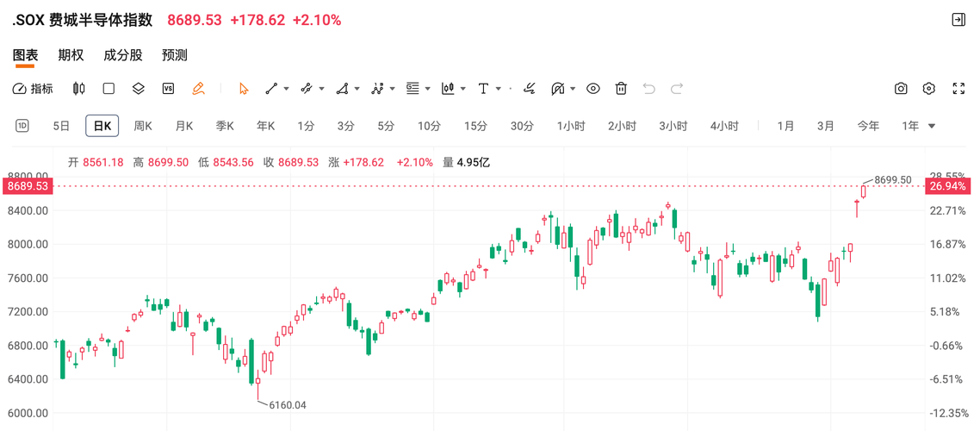Collapse the side panel arrow icon
Image resolution: width=980 pixels, height=431 pixels.
point(958,20)
